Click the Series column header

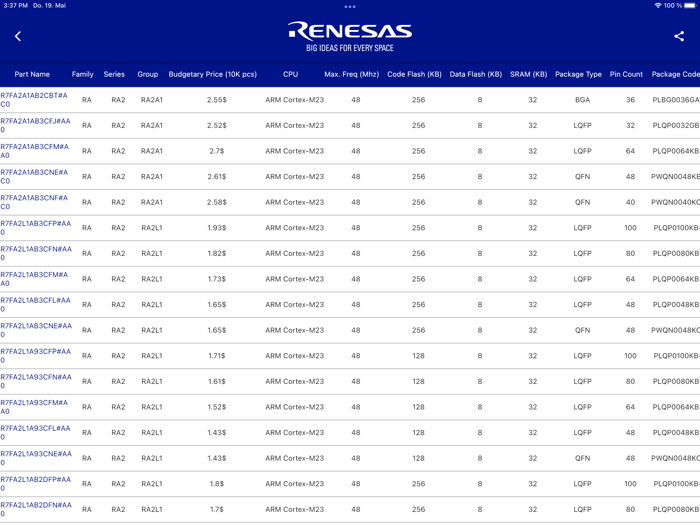[x=114, y=74]
